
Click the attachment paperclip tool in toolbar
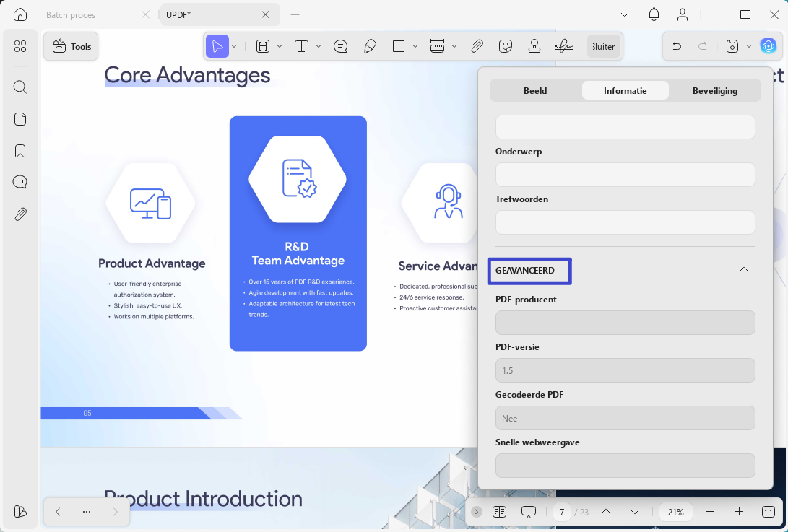(477, 47)
